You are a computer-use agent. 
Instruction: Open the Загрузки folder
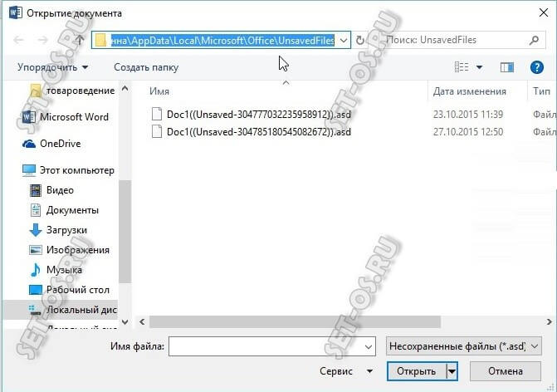[x=58, y=230]
